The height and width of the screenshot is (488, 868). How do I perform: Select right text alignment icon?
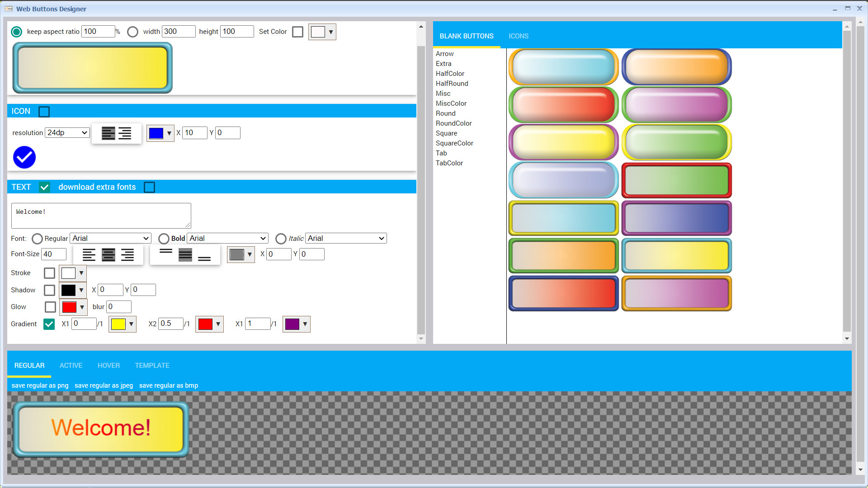tap(127, 254)
